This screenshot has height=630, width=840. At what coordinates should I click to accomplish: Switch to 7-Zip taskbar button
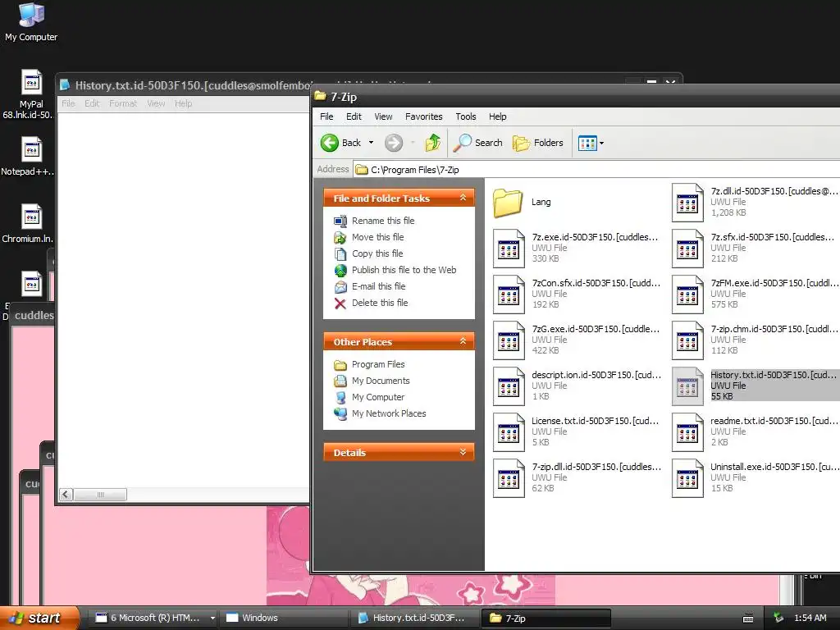tap(546, 618)
